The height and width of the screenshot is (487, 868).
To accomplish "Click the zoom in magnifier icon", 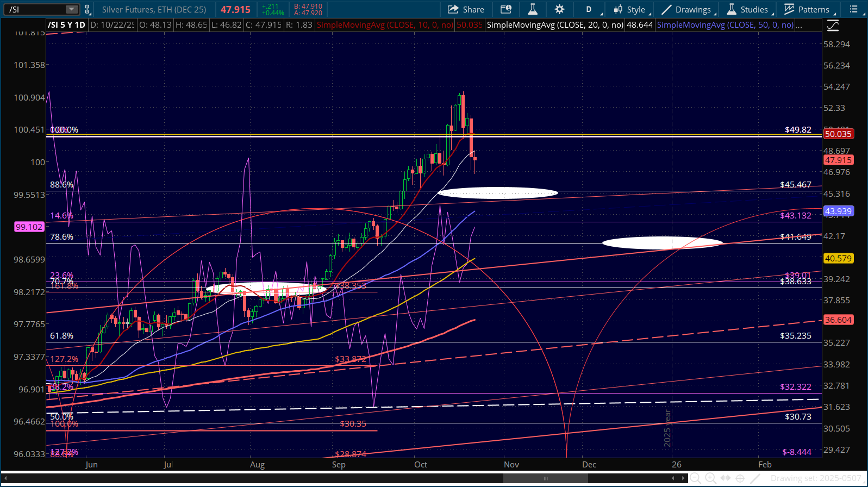I will click(x=710, y=478).
